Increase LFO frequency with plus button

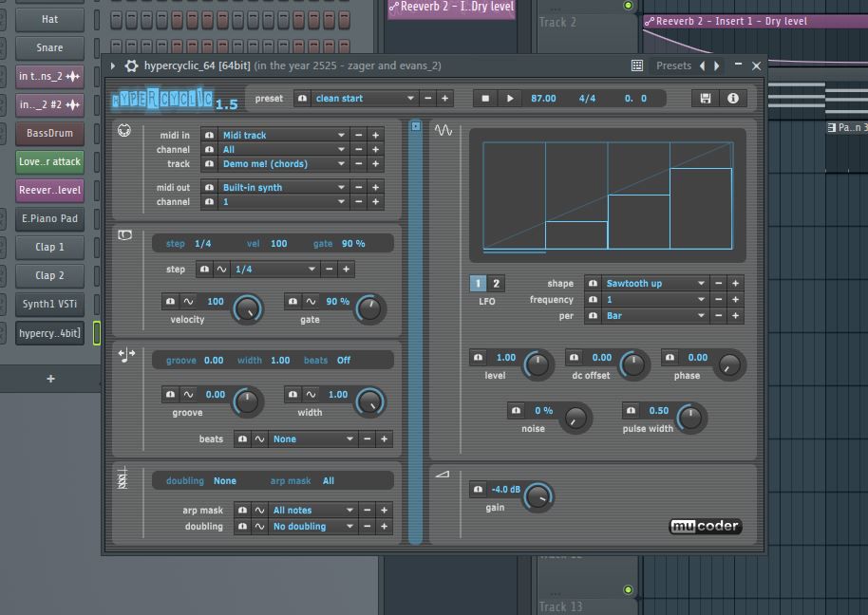tap(735, 299)
